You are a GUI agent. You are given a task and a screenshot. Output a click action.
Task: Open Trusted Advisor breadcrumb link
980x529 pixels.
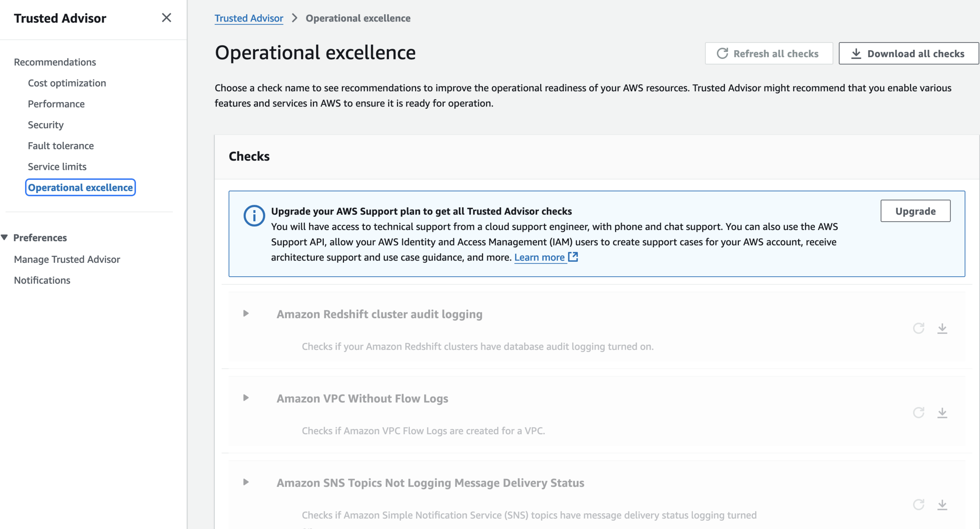tap(249, 18)
